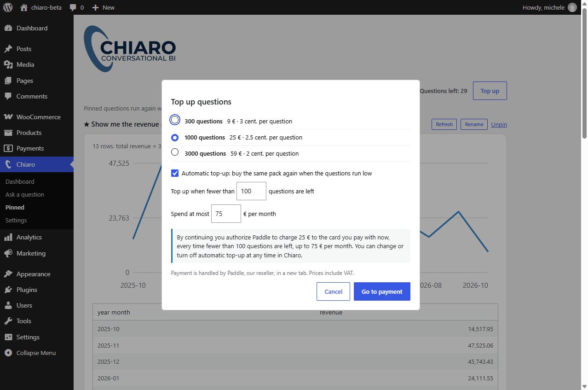Cancel the top up dialog
The width and height of the screenshot is (588, 390).
(x=333, y=291)
